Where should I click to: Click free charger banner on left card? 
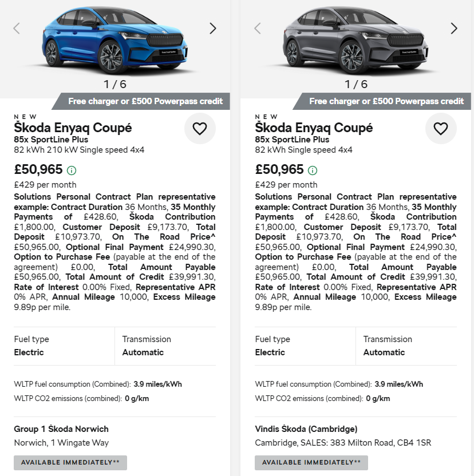[x=145, y=101]
